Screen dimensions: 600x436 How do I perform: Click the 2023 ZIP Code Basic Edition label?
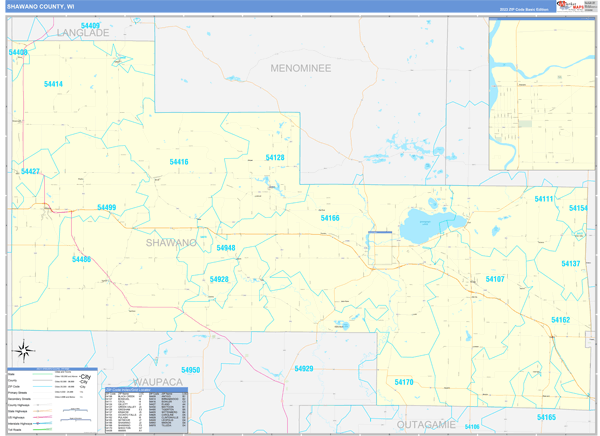[x=525, y=9]
